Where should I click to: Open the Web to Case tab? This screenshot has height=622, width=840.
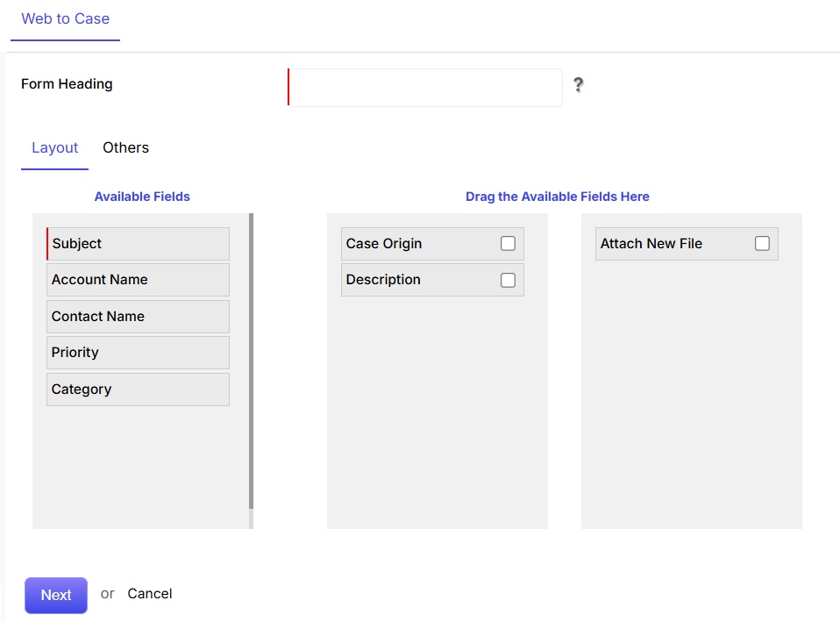pyautogui.click(x=66, y=18)
